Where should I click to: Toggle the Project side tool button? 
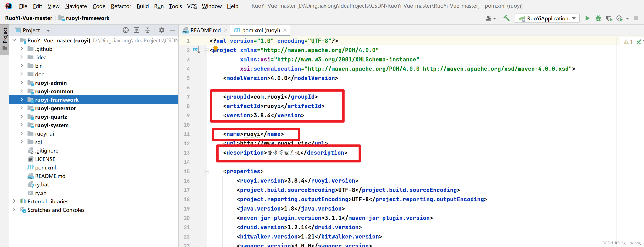tap(5, 39)
